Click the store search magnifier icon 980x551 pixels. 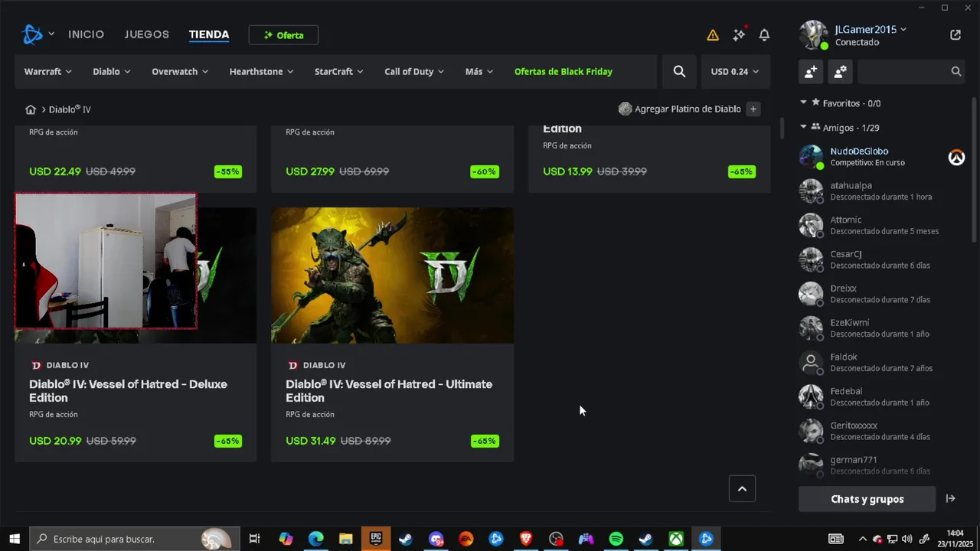679,71
